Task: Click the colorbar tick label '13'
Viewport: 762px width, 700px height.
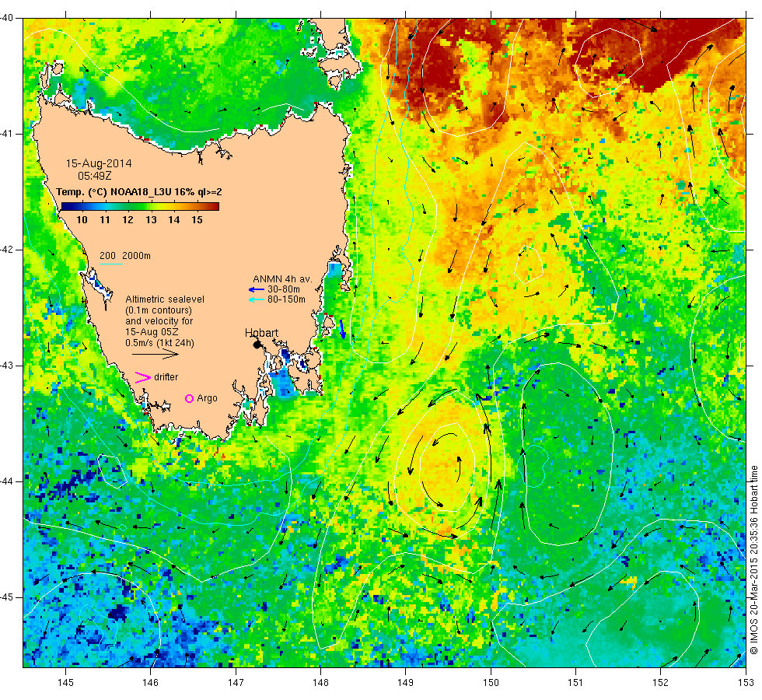Action: coord(151,220)
